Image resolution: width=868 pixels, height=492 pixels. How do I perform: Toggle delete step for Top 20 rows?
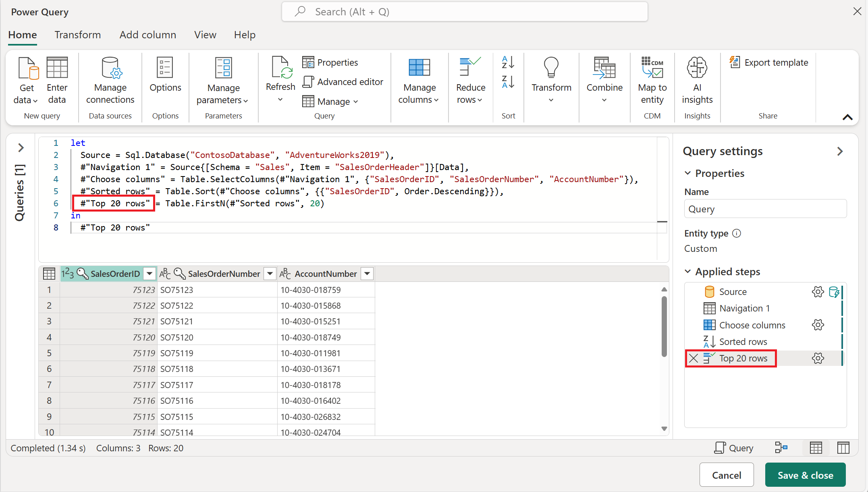693,358
